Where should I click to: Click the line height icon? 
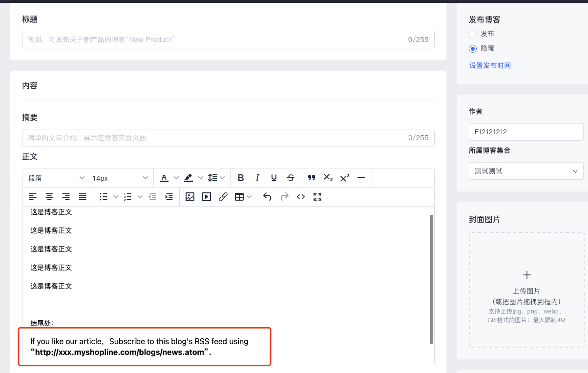click(212, 178)
